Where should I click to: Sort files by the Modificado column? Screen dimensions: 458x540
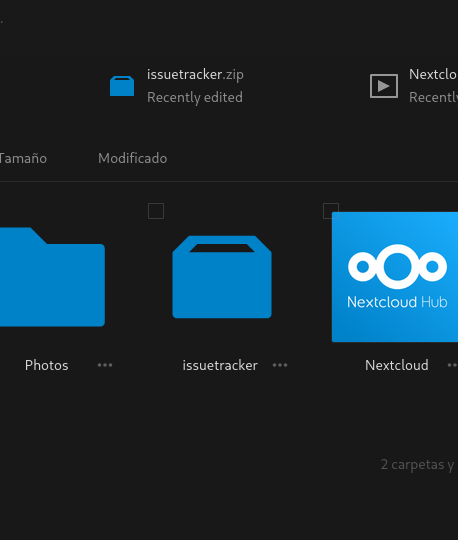(x=133, y=158)
